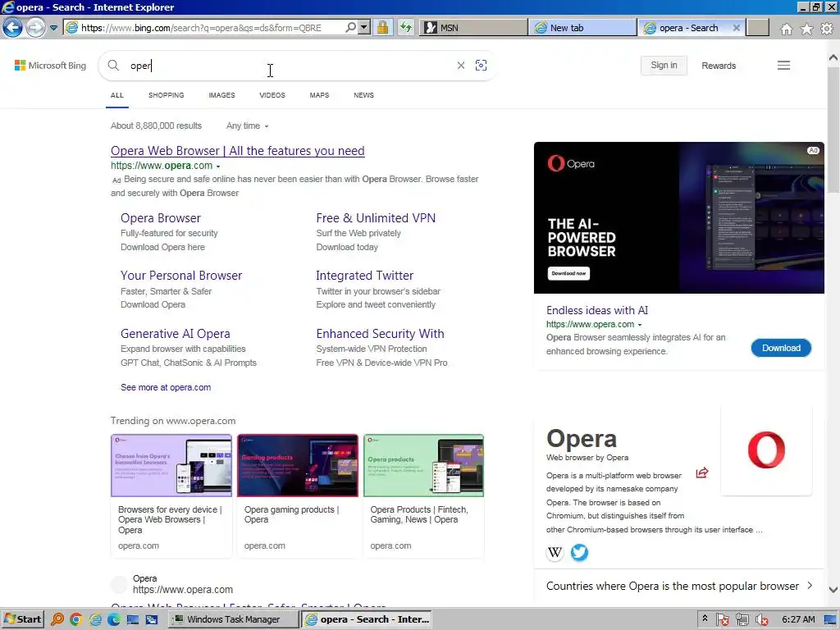Open the Tools gear icon
This screenshot has height=630, width=840.
pos(827,29)
